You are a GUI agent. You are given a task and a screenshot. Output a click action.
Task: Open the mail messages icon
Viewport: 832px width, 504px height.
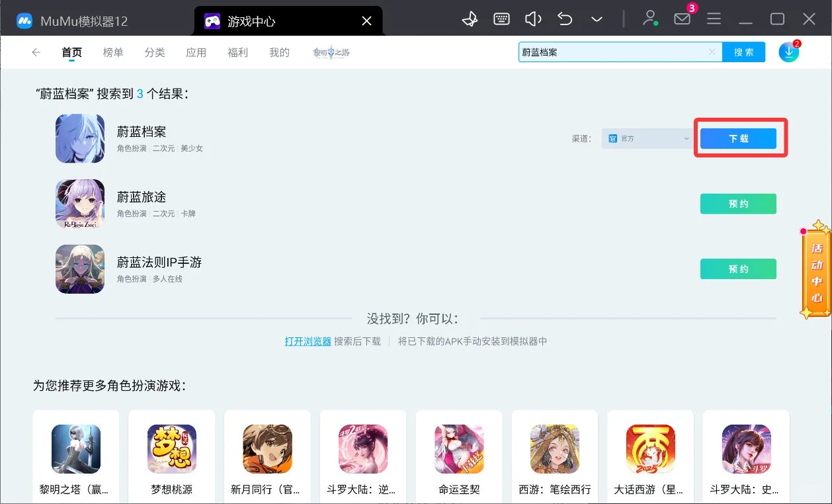pyautogui.click(x=682, y=19)
